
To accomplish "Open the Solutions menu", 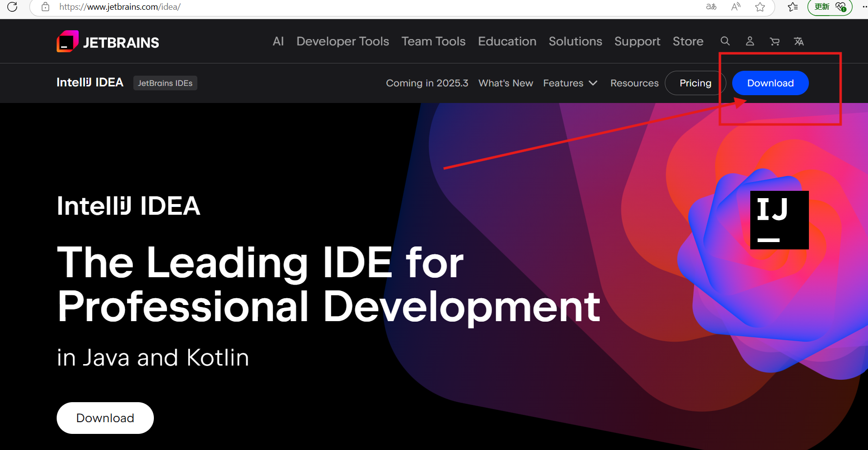I will pyautogui.click(x=575, y=41).
